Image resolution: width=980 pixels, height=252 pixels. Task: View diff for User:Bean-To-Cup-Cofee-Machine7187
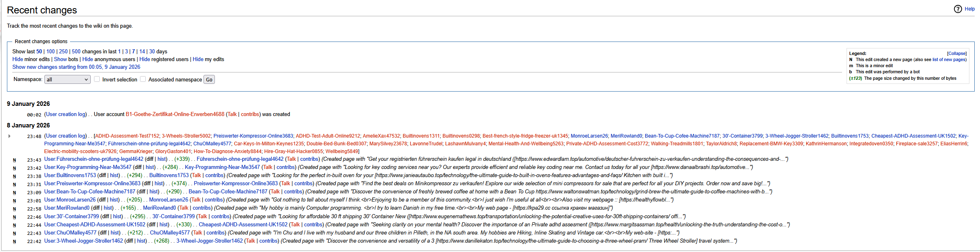coord(141,192)
